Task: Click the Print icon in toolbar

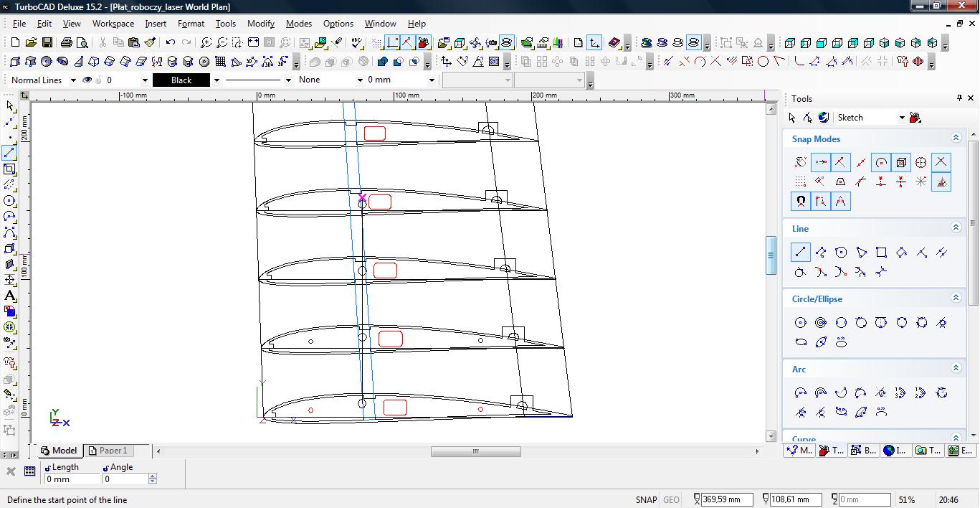Action: point(67,43)
